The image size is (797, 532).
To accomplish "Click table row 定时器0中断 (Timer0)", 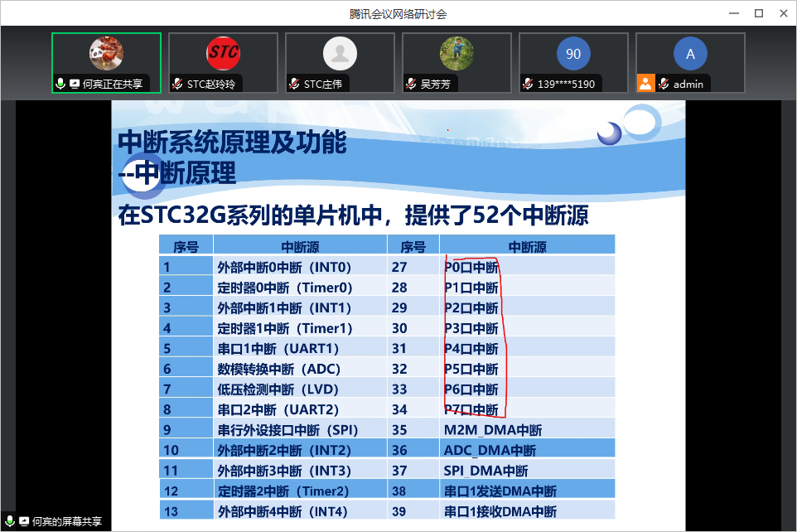I will (x=273, y=287).
